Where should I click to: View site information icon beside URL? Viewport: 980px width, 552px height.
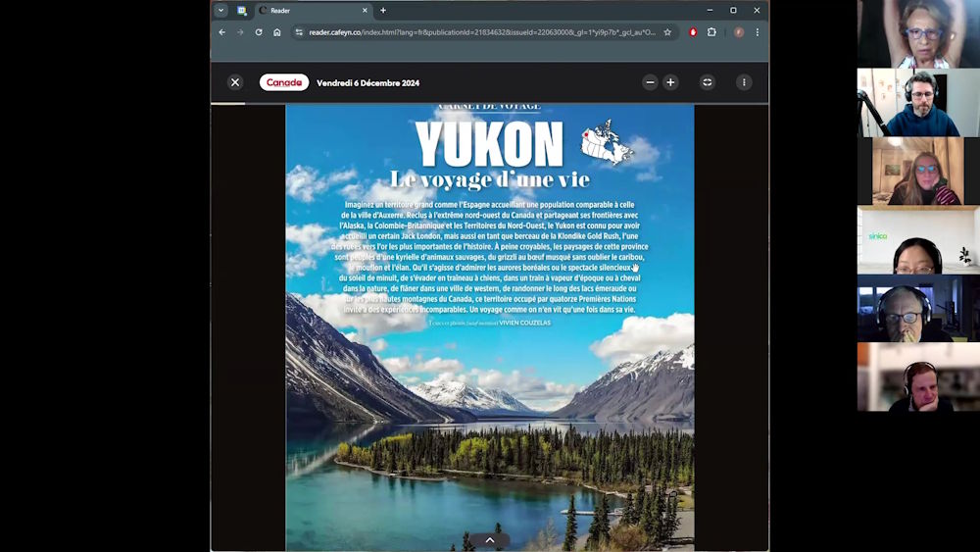tap(299, 32)
